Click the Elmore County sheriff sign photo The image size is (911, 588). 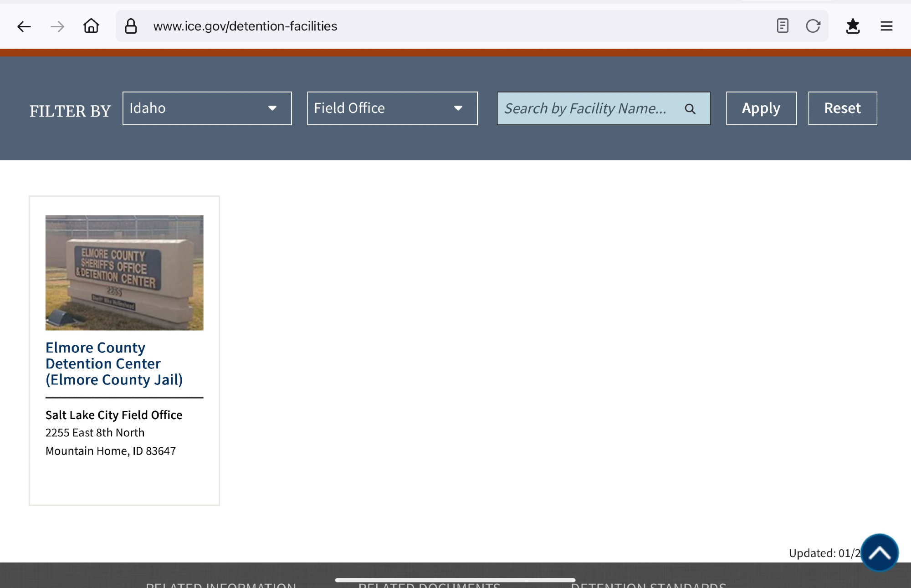(124, 272)
